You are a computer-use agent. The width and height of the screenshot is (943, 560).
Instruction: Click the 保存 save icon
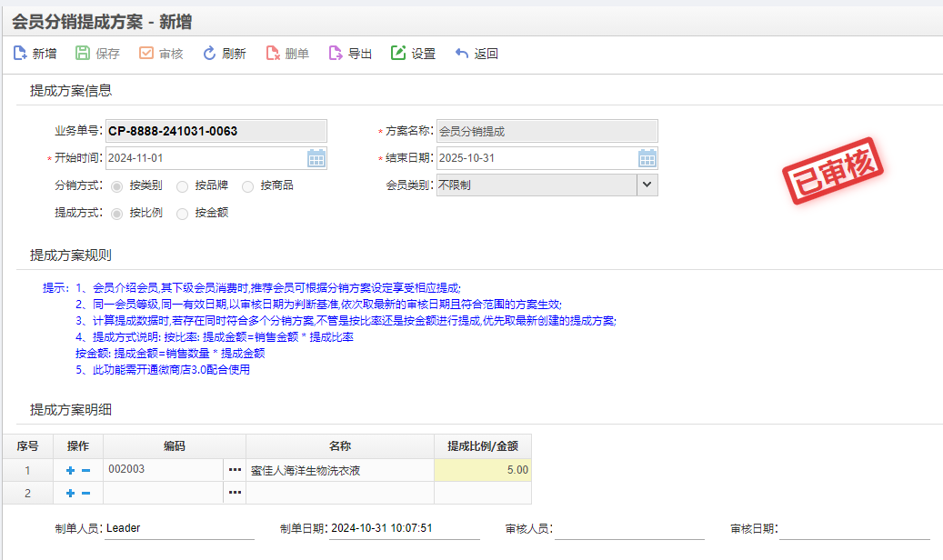(83, 54)
